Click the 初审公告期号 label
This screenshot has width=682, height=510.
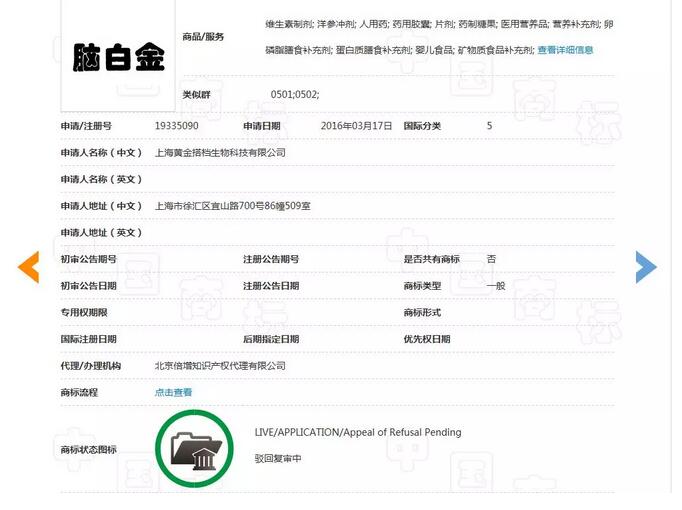89,259
